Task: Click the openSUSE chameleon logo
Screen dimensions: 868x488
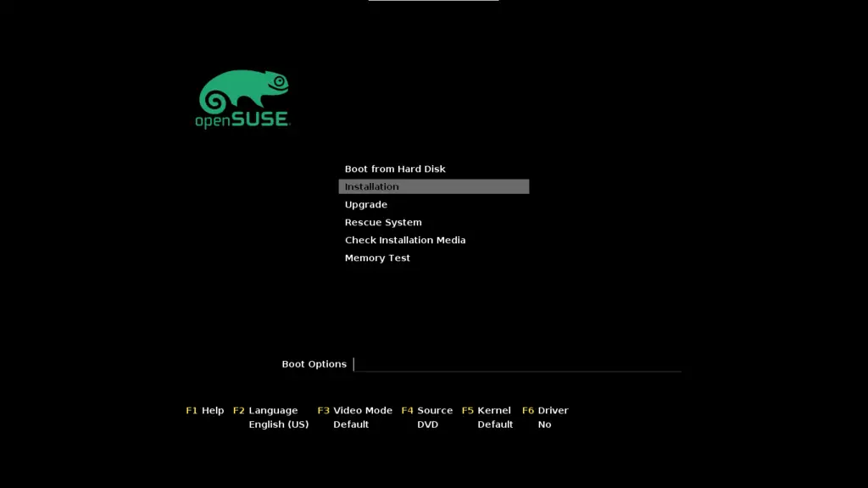Action: (x=243, y=99)
